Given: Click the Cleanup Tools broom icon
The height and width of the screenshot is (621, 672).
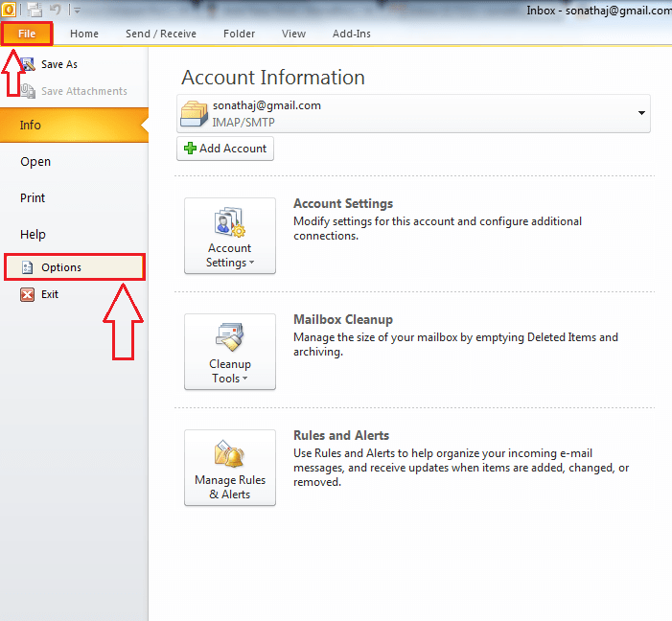Looking at the screenshot, I should pos(230,337).
